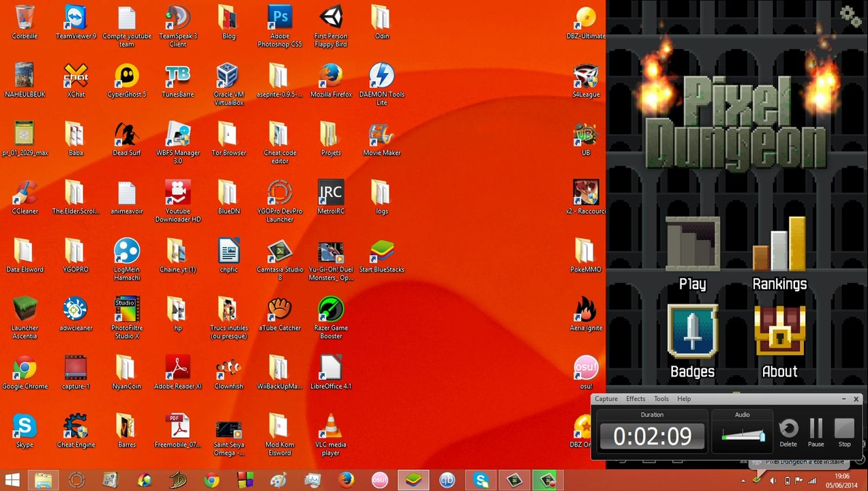This screenshot has height=491, width=868.
Task: Open the Badges shield icon
Action: 692,331
